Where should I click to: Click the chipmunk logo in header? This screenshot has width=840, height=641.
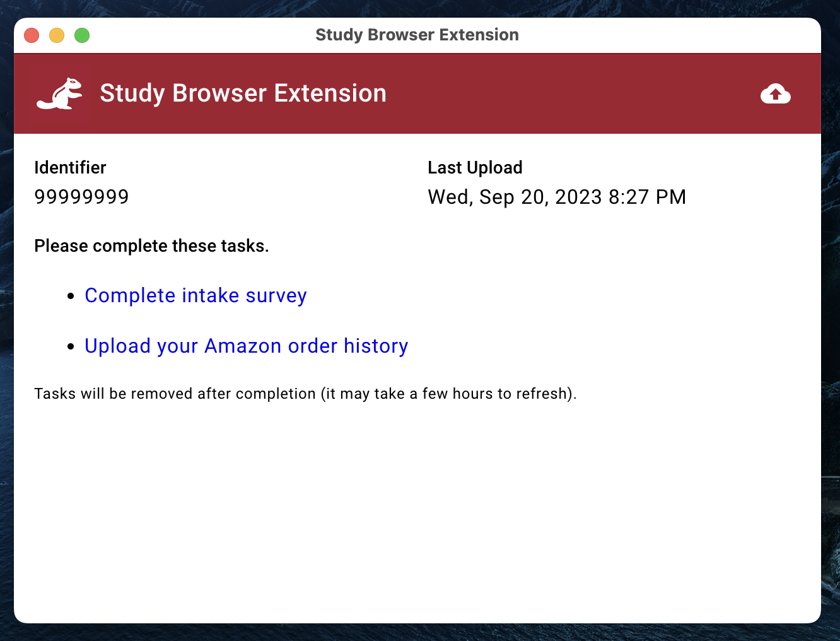[60, 94]
